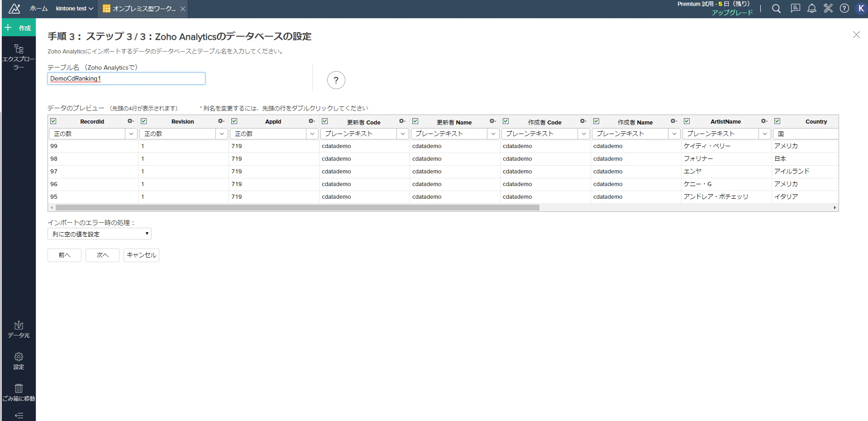Viewport: 868px width, 421px height.
Task: Click the RecordId value 97 cell
Action: [x=93, y=172]
